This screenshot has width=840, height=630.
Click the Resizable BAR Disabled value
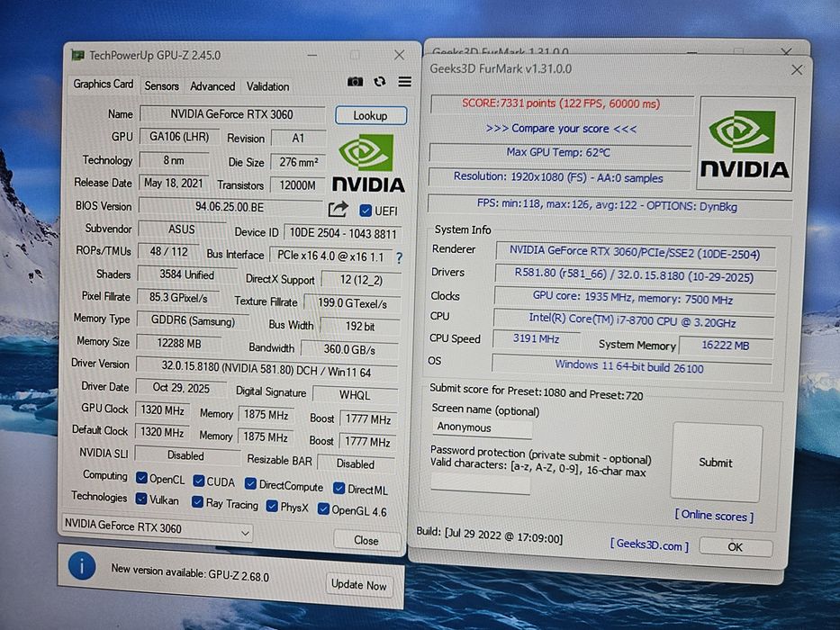[356, 463]
